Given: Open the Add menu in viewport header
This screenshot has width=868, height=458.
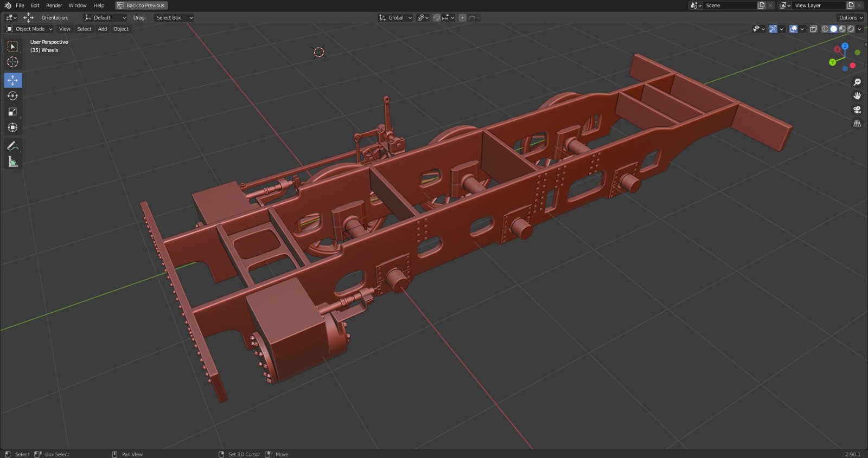Looking at the screenshot, I should click(103, 29).
